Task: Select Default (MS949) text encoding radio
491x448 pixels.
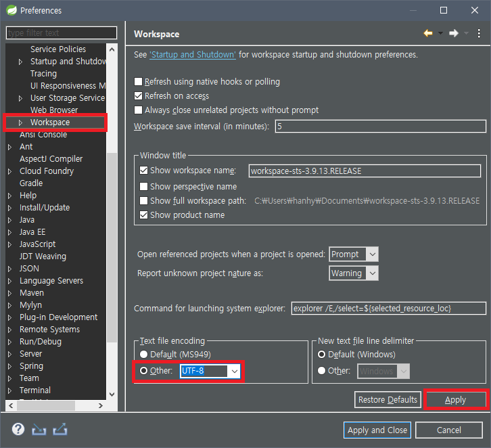Action: (x=144, y=355)
